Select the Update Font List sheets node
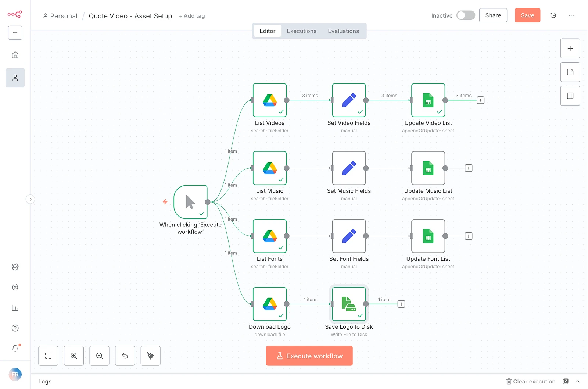588x389 pixels. click(428, 236)
